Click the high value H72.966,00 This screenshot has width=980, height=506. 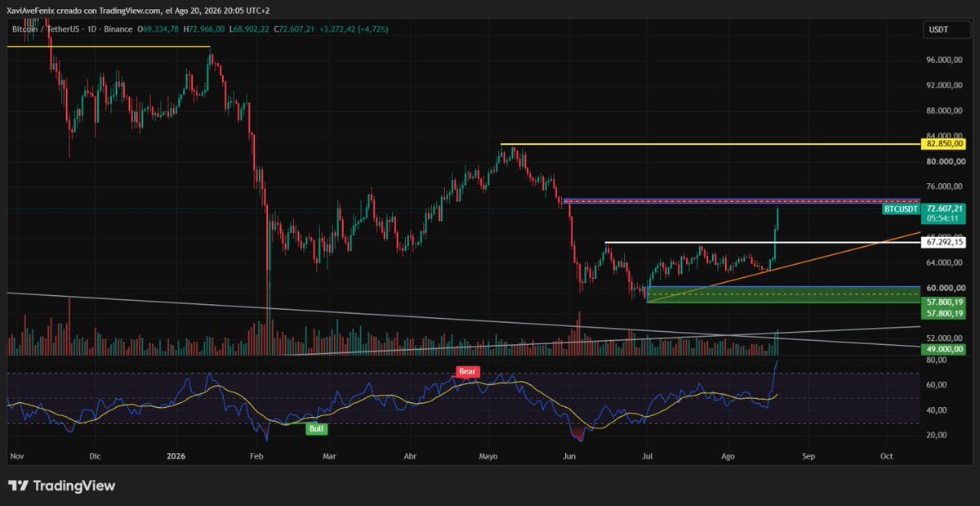click(x=206, y=29)
